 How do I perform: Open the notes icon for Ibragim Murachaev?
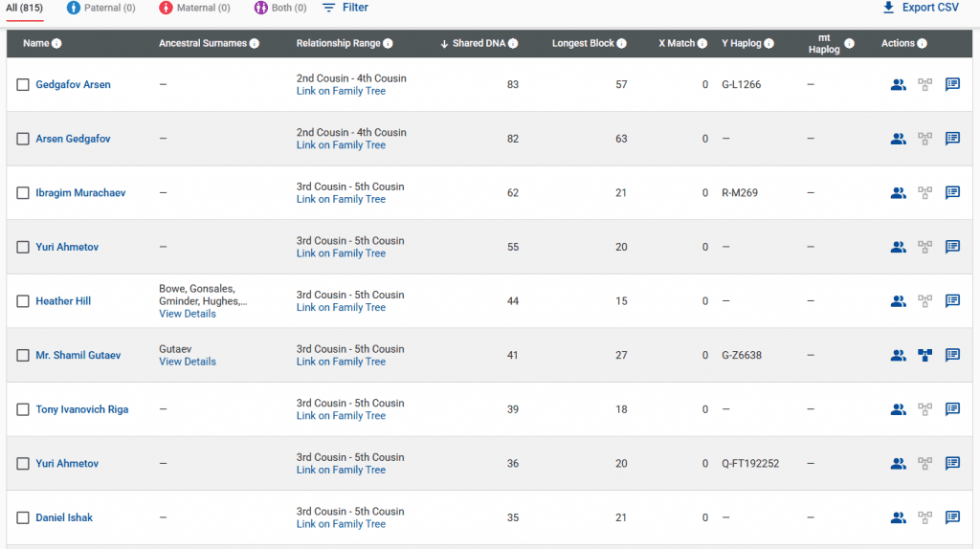click(952, 192)
